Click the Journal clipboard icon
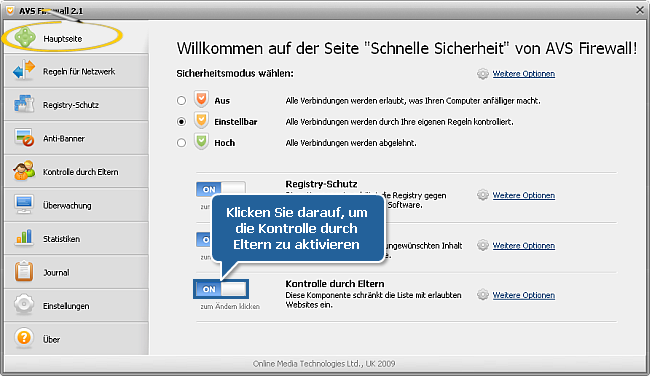650x376 pixels. 24,271
